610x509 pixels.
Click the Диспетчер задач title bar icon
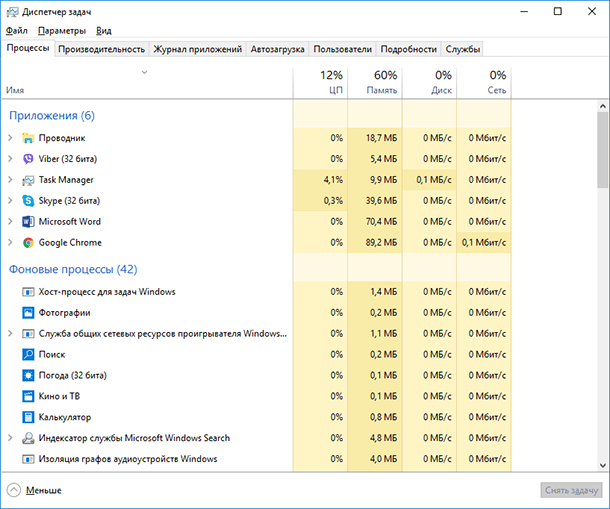click(12, 12)
